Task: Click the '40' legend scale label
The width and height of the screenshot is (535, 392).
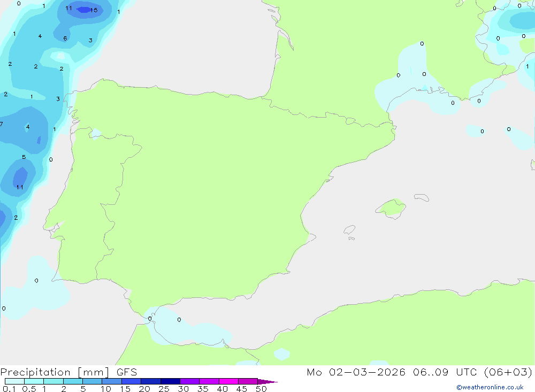Action: coord(222,389)
